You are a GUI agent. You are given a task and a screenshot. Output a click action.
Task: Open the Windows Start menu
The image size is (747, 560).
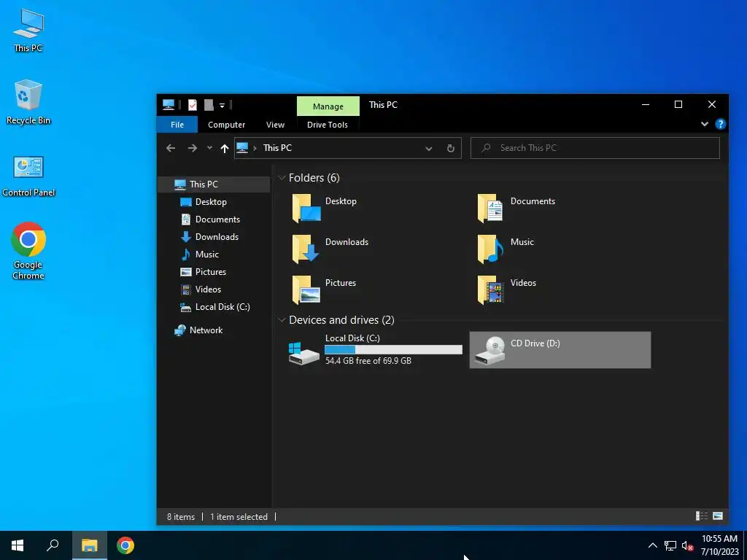pyautogui.click(x=18, y=545)
